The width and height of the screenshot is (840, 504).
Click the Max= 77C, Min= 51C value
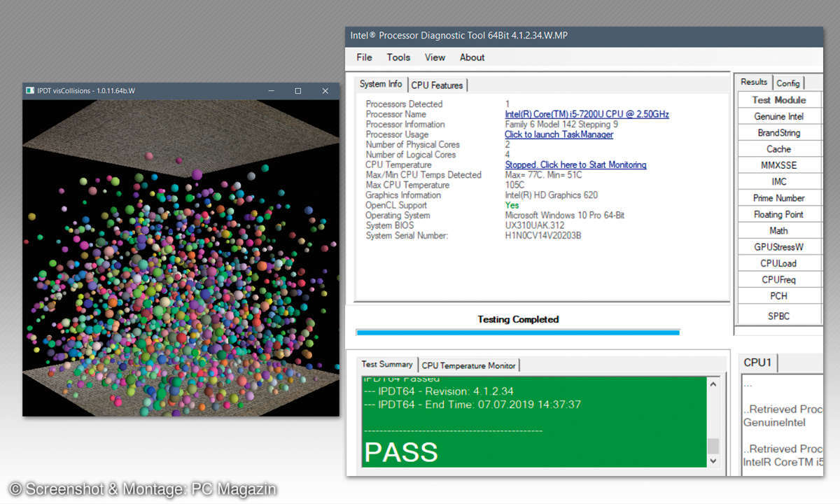point(545,175)
